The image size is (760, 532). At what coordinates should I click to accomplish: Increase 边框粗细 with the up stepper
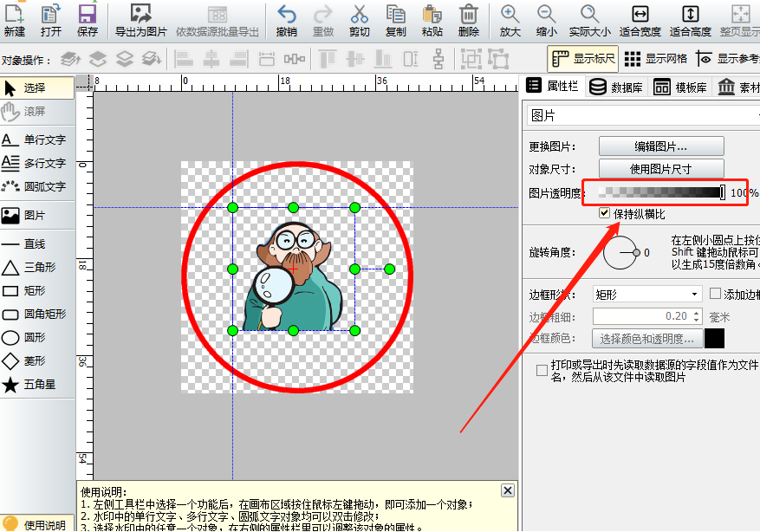point(697,313)
